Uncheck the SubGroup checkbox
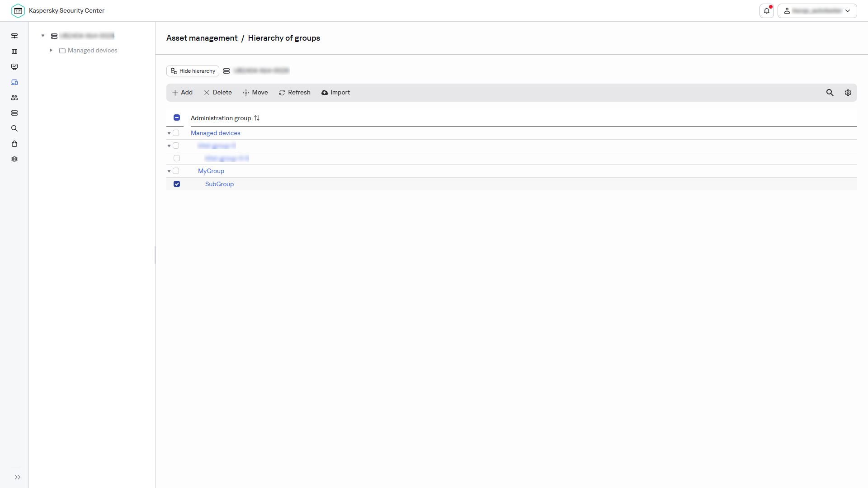The height and width of the screenshot is (488, 868). tap(177, 184)
